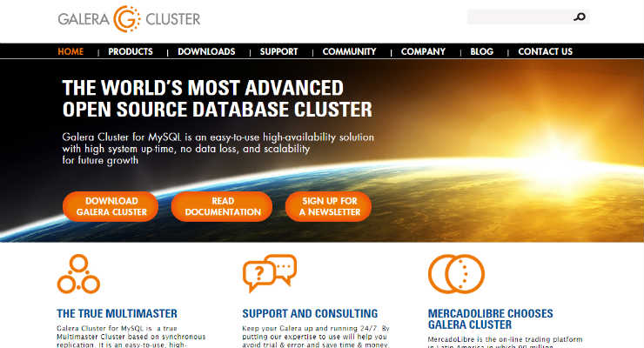Click the Download Galera Cluster button
Image resolution: width=644 pixels, height=348 pixels.
111,206
